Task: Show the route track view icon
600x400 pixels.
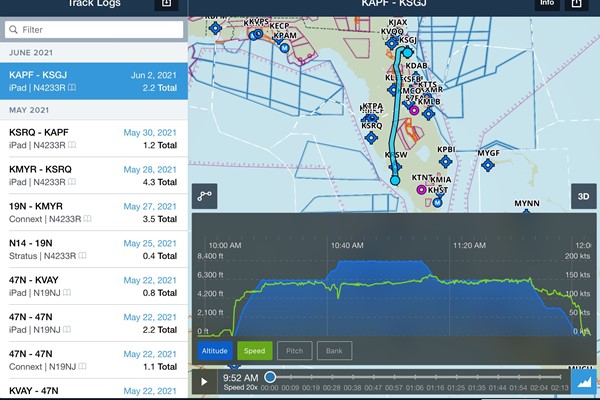Action: tap(206, 196)
